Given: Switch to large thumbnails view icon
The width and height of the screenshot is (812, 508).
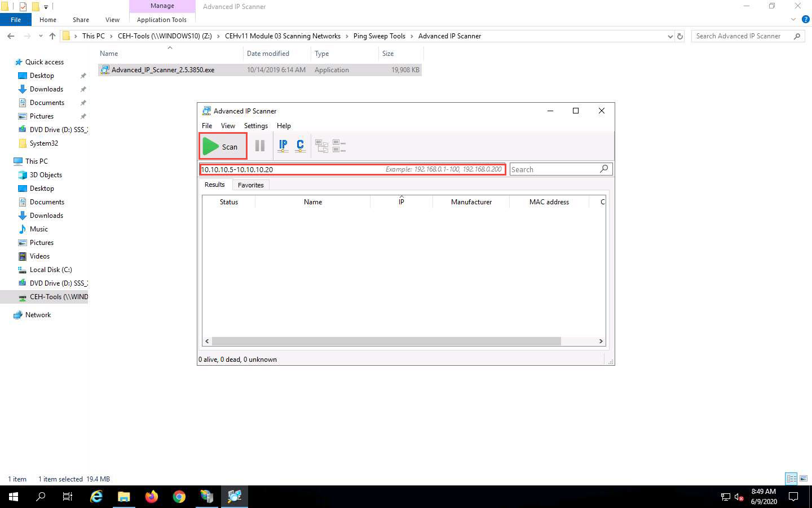Looking at the screenshot, I should pyautogui.click(x=804, y=479).
